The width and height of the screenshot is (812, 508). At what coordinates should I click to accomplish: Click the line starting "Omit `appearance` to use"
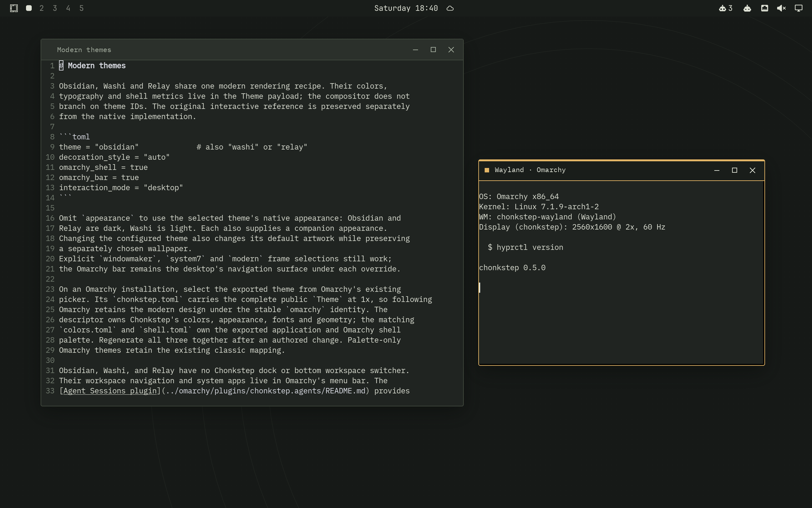coord(230,218)
